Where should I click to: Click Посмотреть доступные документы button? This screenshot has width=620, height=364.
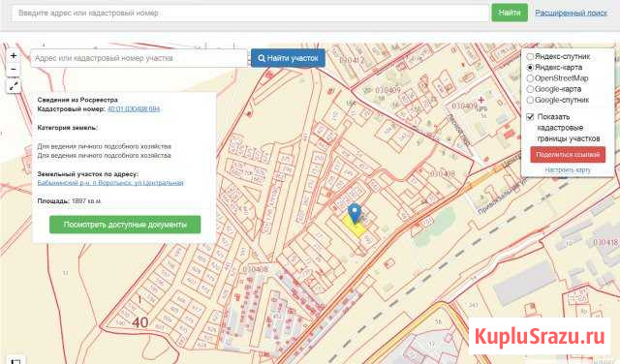[x=125, y=225]
